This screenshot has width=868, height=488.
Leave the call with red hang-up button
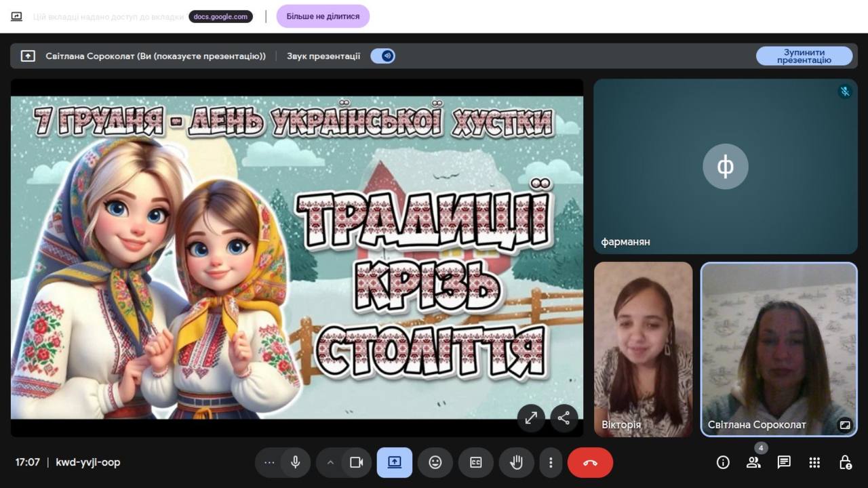pos(590,462)
